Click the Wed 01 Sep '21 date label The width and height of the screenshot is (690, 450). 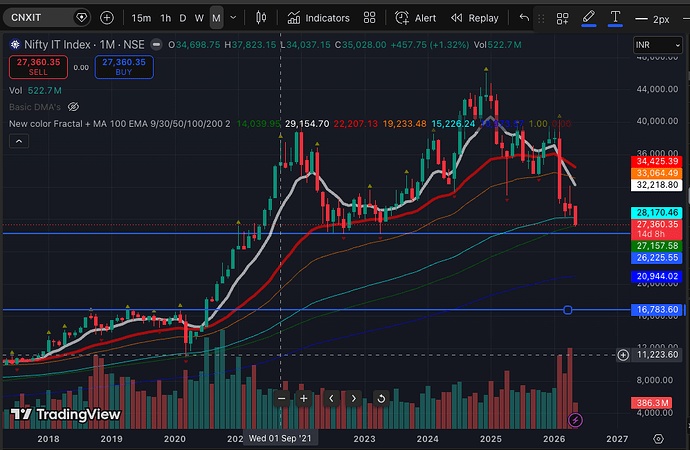point(280,439)
